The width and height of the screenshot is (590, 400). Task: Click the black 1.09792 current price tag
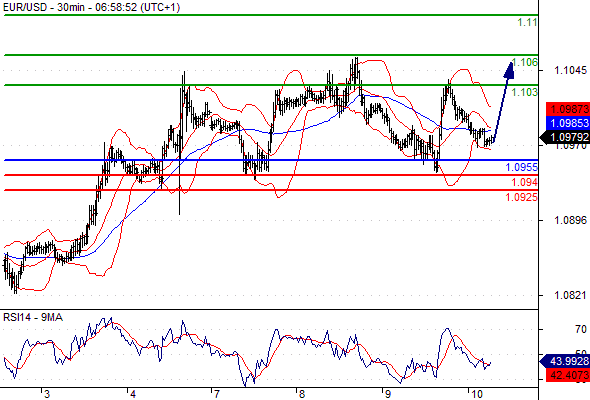point(566,137)
